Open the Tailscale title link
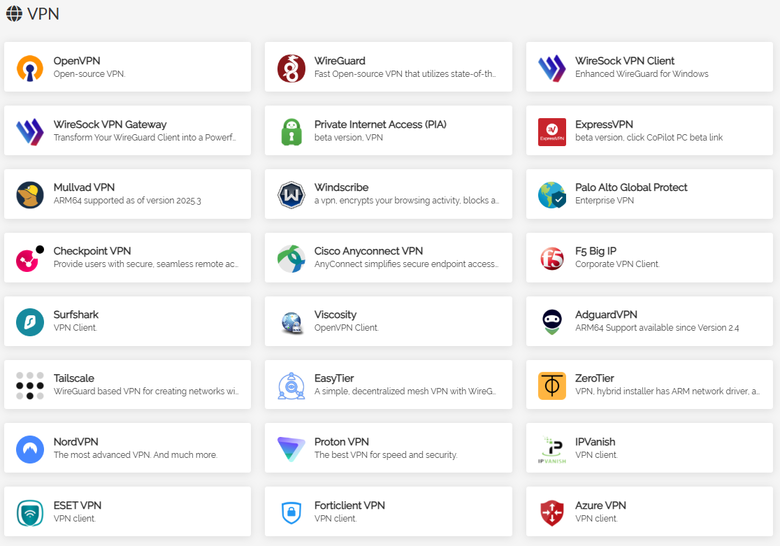 coord(74,378)
